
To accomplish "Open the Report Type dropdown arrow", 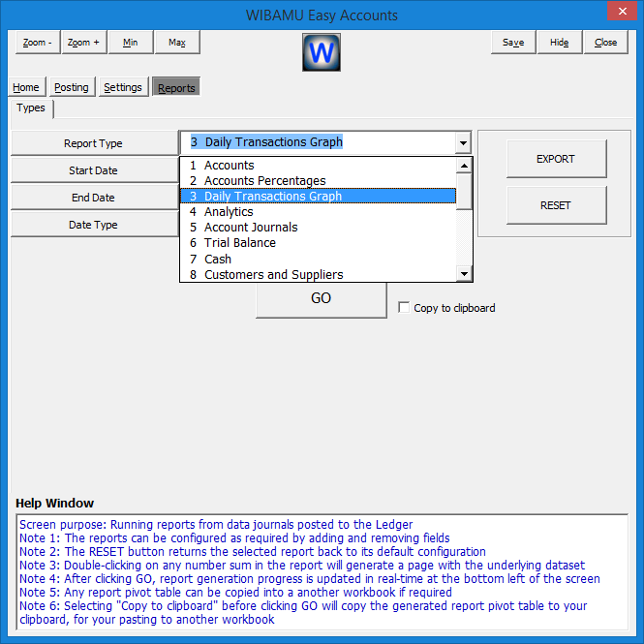I will pos(463,143).
